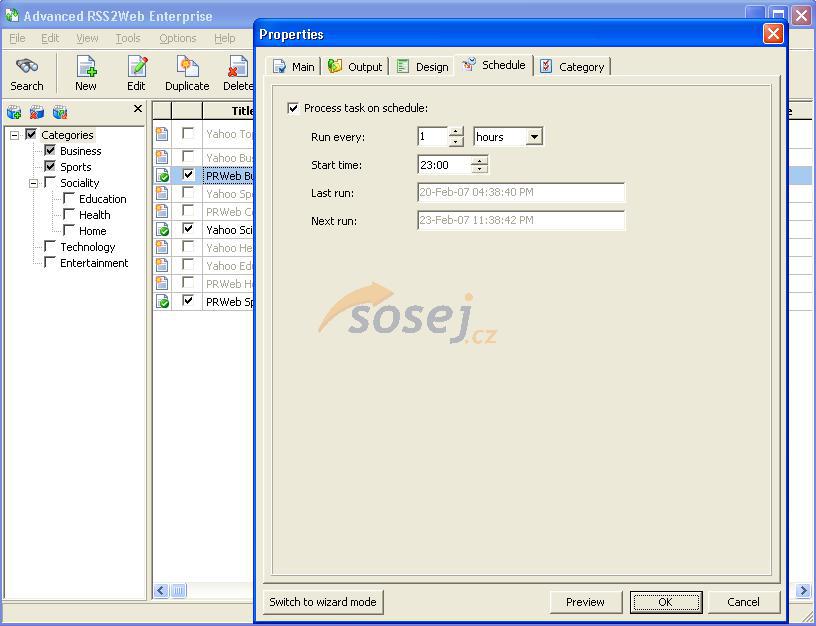Screen dimensions: 816x626
Task: Open the Help menu
Action: pyautogui.click(x=224, y=38)
